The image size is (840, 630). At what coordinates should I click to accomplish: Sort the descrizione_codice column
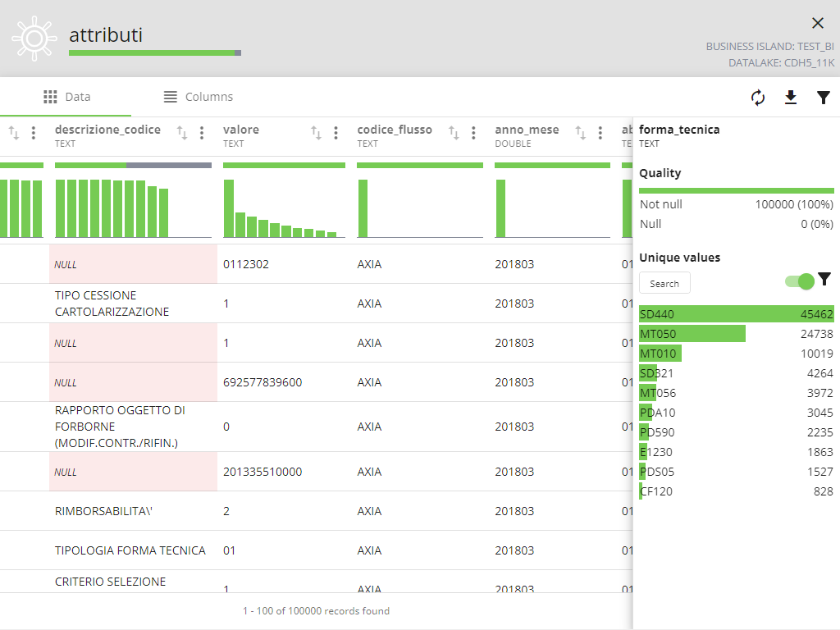click(x=183, y=133)
